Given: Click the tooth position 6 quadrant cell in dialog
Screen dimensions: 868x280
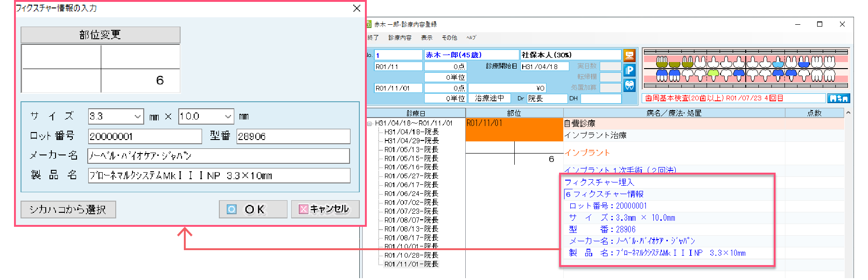Looking at the screenshot, I should coord(140,81).
